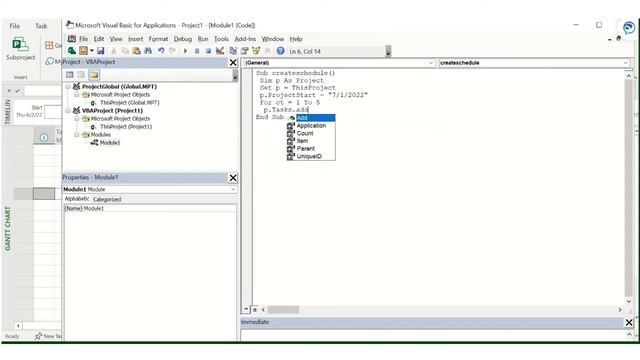Collapse the VBAProject (Project1) node

(x=67, y=111)
